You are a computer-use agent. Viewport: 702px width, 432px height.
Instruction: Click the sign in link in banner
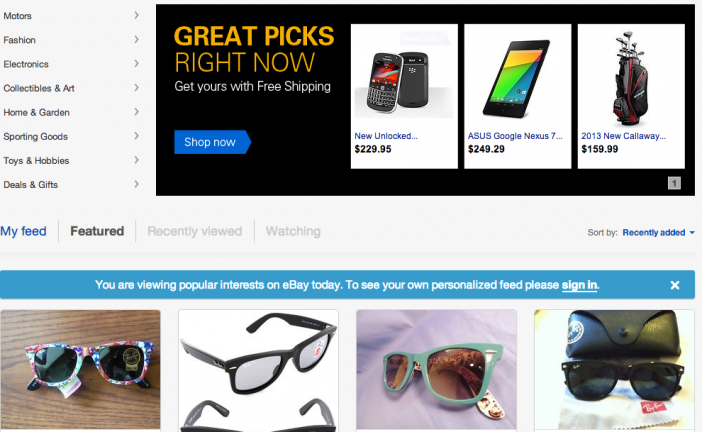[579, 285]
